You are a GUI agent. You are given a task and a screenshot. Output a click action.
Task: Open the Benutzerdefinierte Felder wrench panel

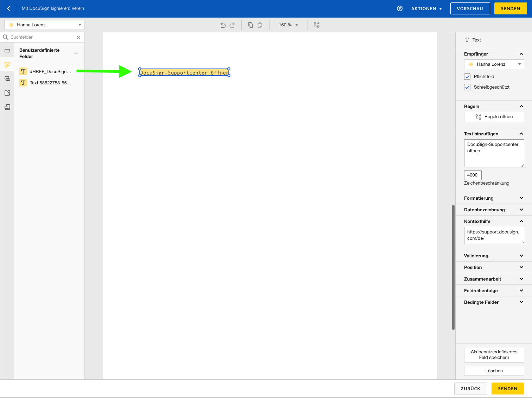(x=7, y=65)
